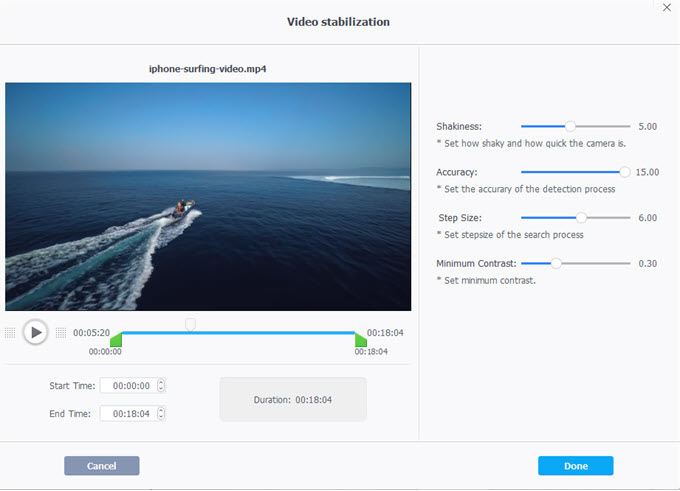
Task: Click the Step Size slider handle
Action: [x=581, y=217]
